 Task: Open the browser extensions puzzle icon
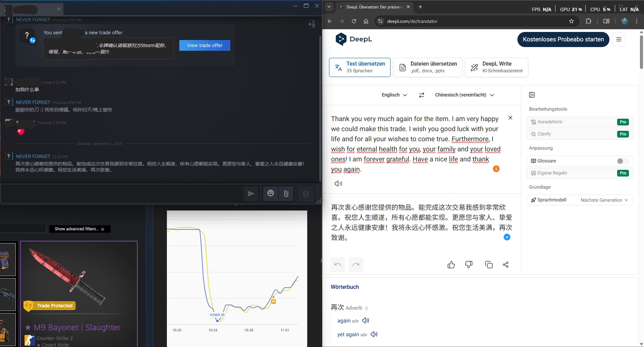click(588, 21)
